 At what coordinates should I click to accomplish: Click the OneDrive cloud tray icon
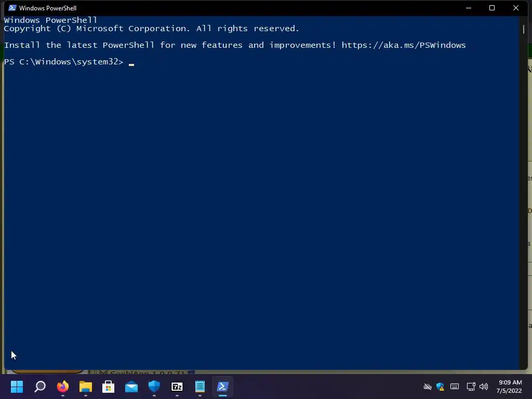tap(428, 387)
